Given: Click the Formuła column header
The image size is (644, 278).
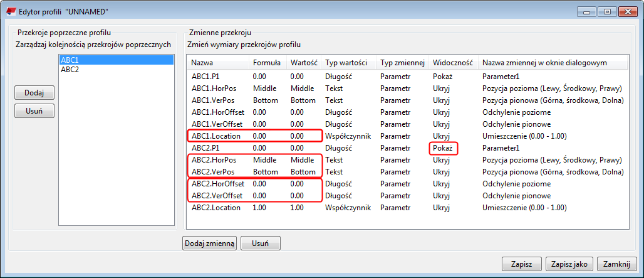Looking at the screenshot, I should point(266,63).
